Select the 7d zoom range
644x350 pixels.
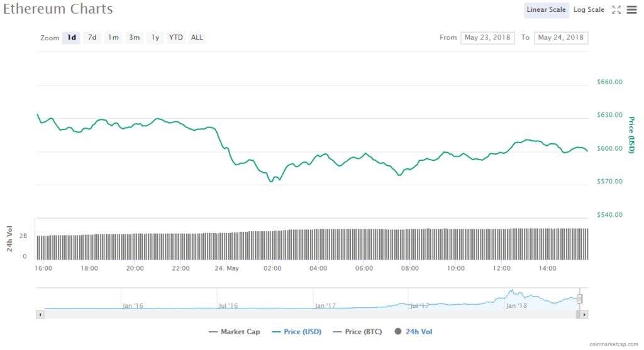click(x=92, y=38)
